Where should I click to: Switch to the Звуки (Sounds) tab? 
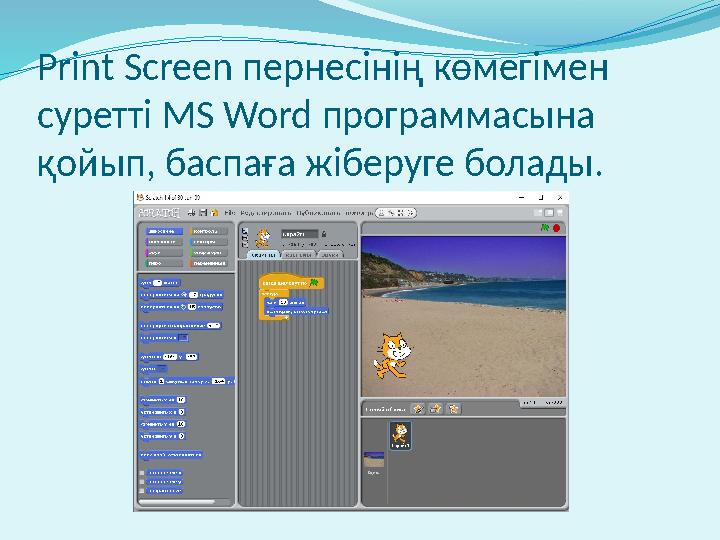331,254
